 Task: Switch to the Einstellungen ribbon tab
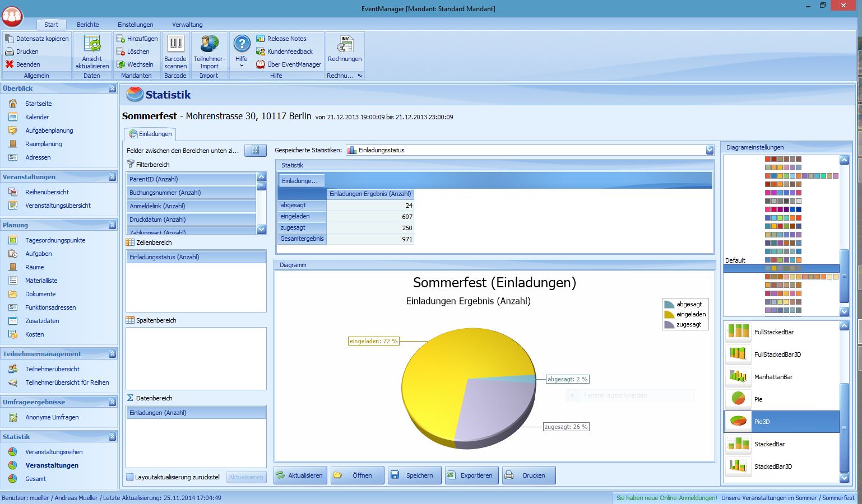(135, 25)
